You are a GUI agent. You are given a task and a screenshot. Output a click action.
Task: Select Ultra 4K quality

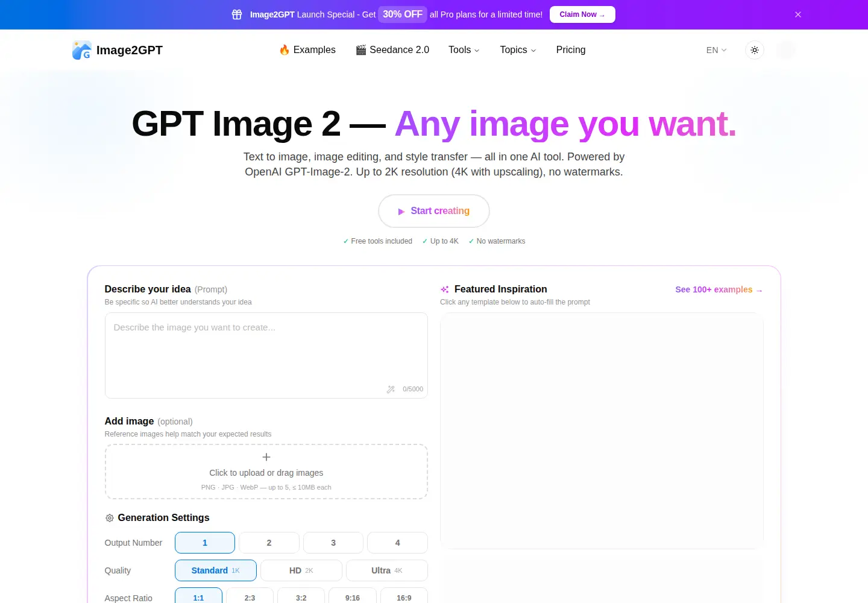pyautogui.click(x=387, y=570)
